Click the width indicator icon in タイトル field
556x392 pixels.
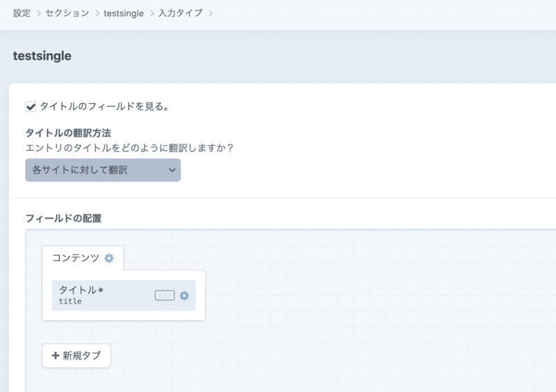point(164,295)
